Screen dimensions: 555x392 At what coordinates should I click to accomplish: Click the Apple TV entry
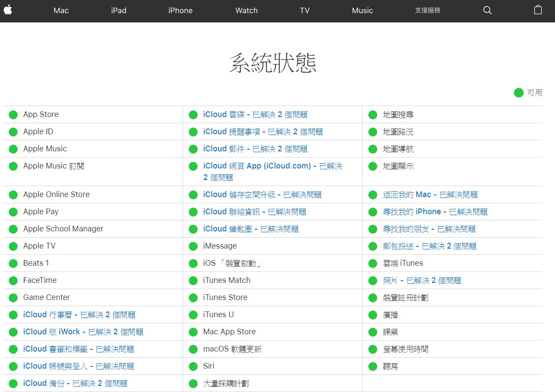40,246
